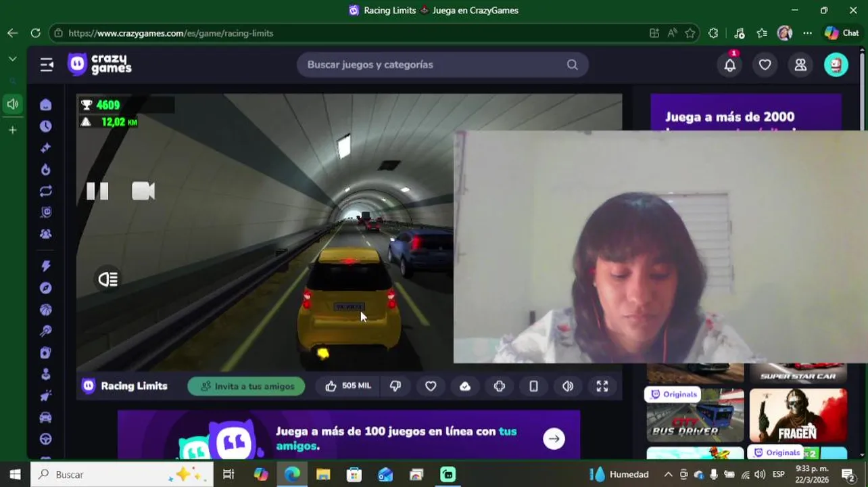Open Recently played clock icon in sidebar
Image resolution: width=868 pixels, height=487 pixels.
coord(46,126)
